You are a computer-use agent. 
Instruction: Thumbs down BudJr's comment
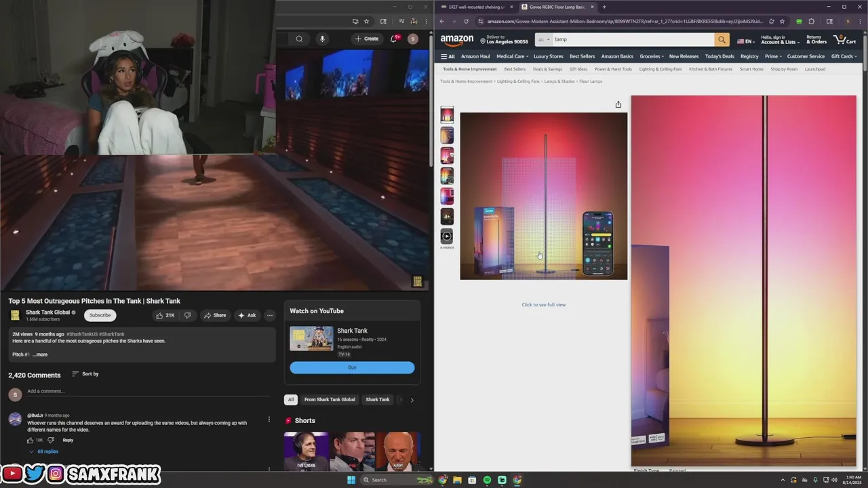point(51,440)
